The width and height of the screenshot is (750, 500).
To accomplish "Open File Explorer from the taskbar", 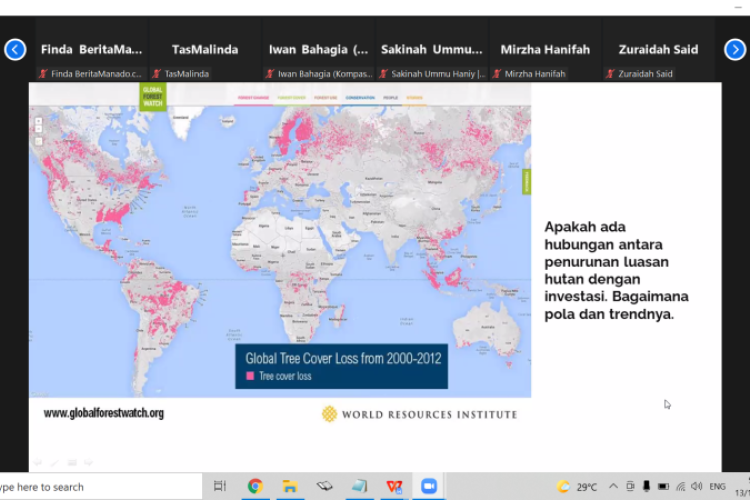I will 289,487.
